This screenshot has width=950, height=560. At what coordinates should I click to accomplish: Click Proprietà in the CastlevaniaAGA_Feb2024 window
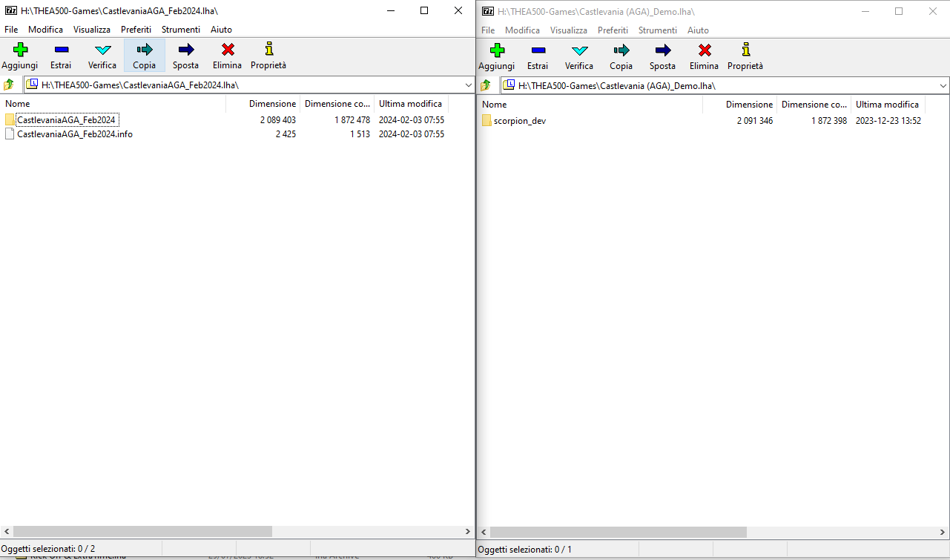point(268,56)
